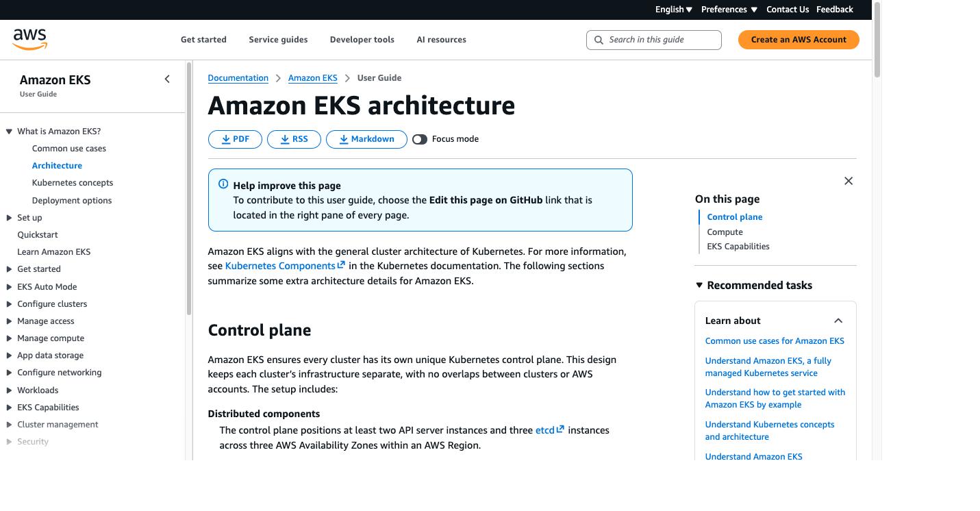Expand Manage compute section
980x511 pixels.
(x=9, y=338)
